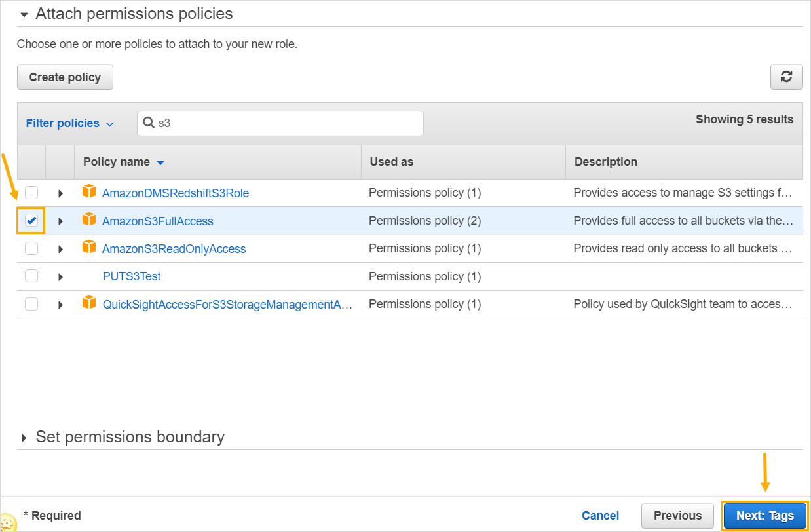Click description 'Provides read only access to all buckets'
Viewport: 811px width, 532px height.
pos(683,249)
